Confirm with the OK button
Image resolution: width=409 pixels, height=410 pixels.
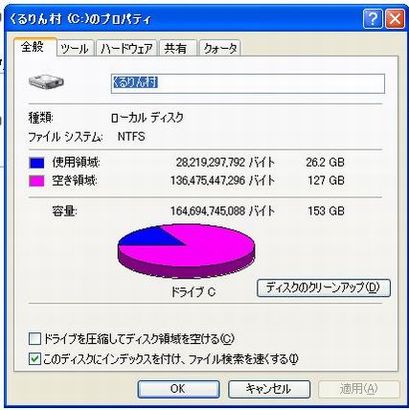[x=178, y=389]
